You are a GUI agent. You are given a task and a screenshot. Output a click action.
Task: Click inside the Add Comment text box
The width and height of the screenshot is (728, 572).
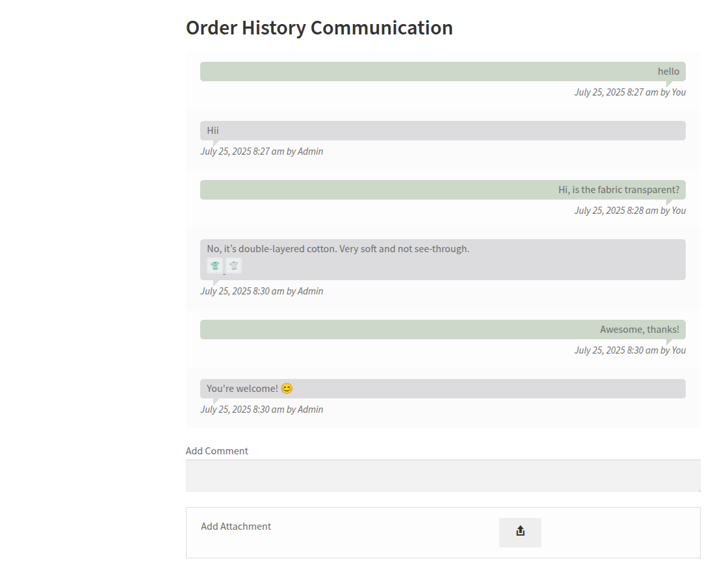443,475
